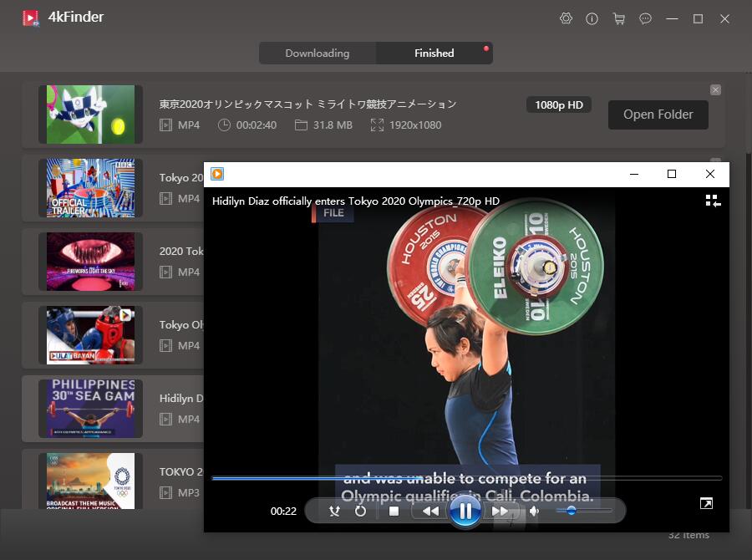The image size is (752, 560).
Task: Switch player to Now Playing view
Action: [x=712, y=201]
